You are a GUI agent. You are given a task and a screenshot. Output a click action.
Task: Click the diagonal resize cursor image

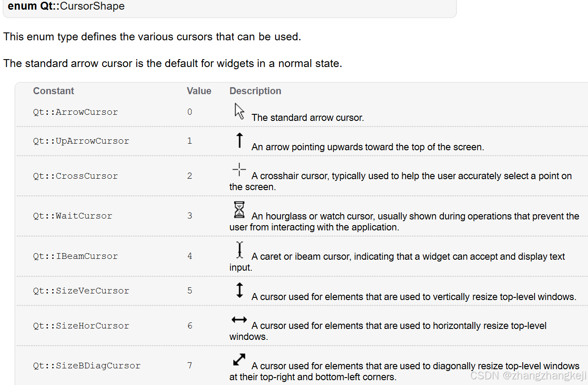click(x=239, y=360)
